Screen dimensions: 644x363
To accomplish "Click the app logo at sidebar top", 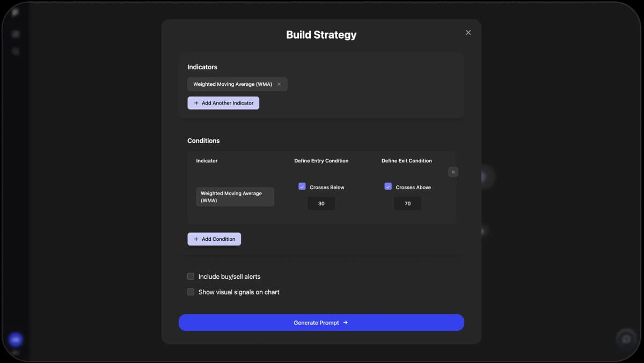I will (x=16, y=12).
